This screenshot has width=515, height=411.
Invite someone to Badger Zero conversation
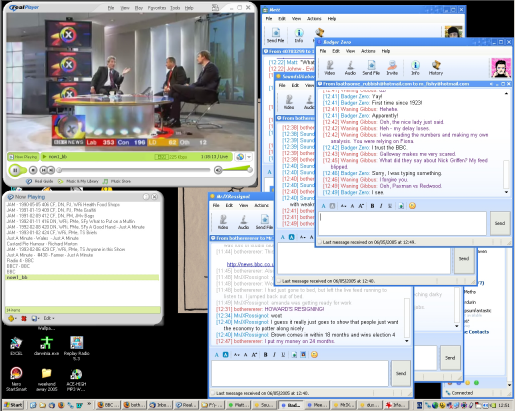[392, 68]
